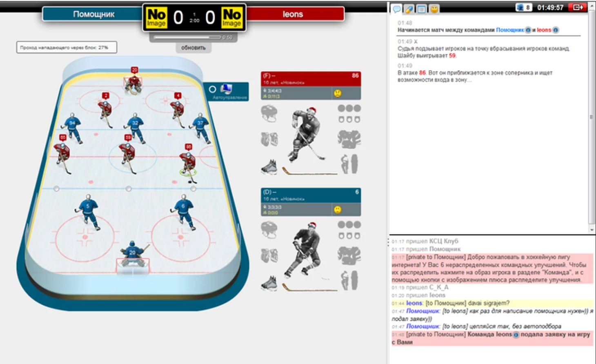Open the window panel tab
Image resolution: width=596 pixels, height=364 pixels.
[x=422, y=9]
